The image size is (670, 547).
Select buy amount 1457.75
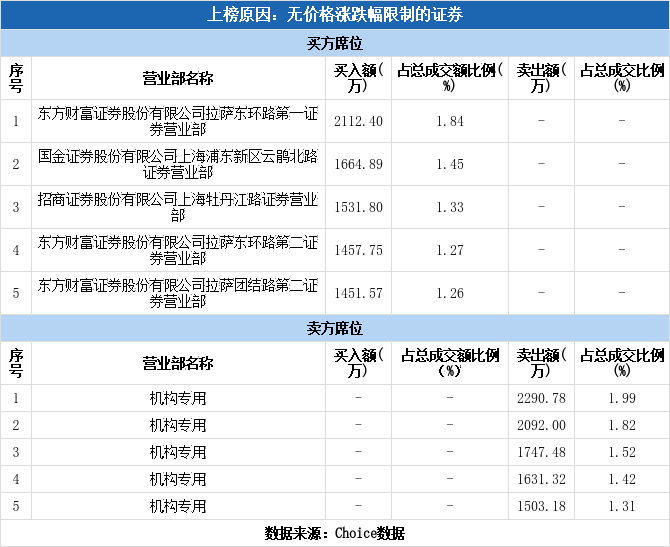(x=359, y=250)
